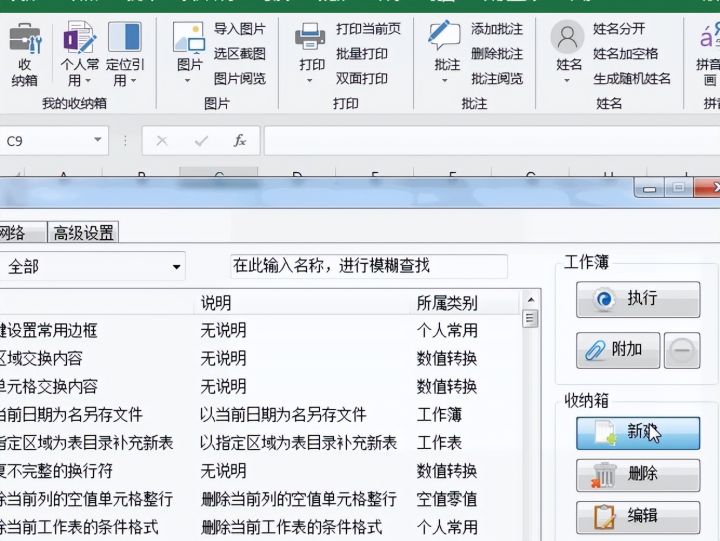Click the 所属类别 column header
Image resolution: width=720 pixels, height=541 pixels.
coord(466,303)
